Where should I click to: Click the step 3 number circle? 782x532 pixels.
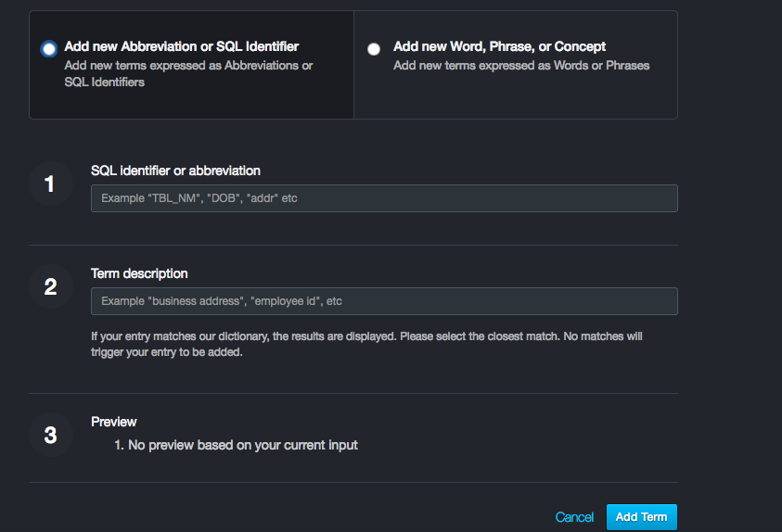pyautogui.click(x=50, y=435)
